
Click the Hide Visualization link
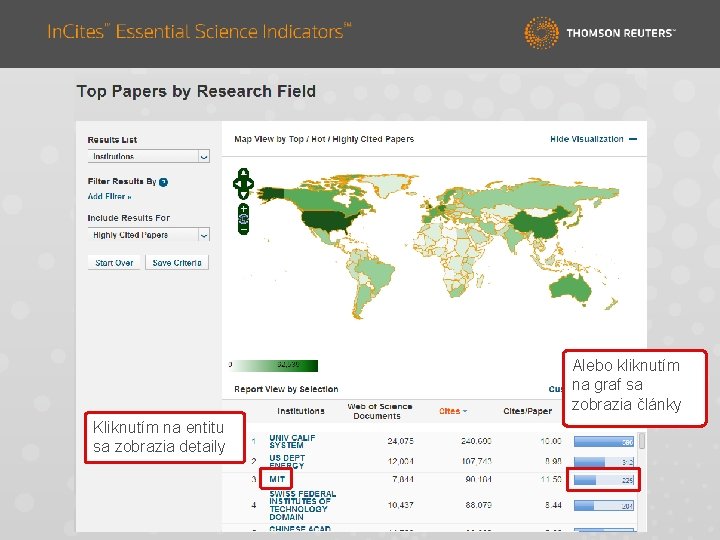point(586,139)
